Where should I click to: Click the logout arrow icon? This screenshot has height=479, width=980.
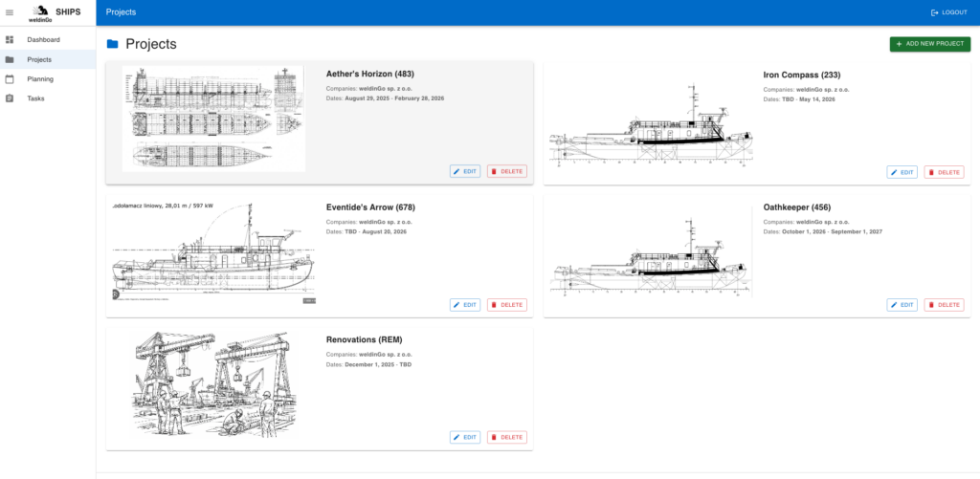click(935, 12)
